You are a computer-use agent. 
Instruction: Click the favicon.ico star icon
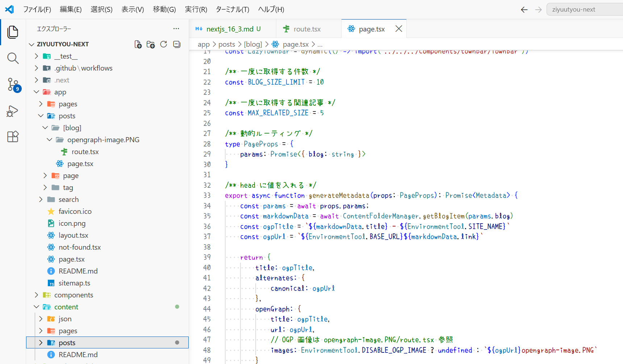click(51, 211)
